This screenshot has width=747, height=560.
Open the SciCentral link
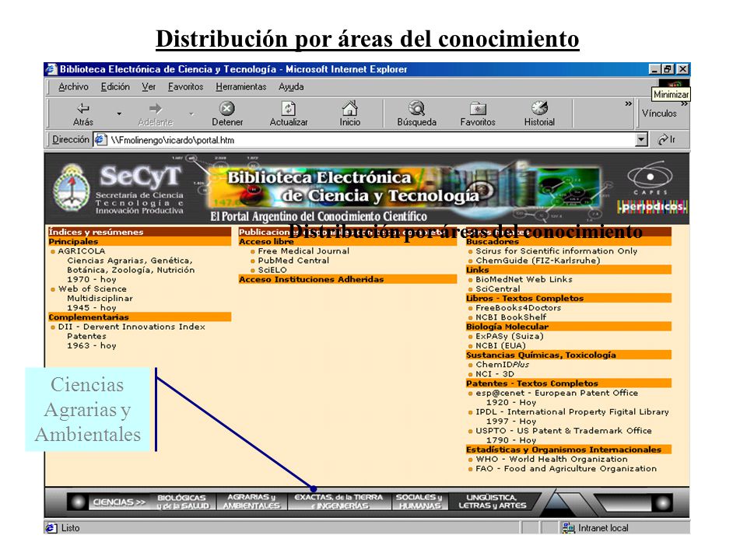click(498, 289)
